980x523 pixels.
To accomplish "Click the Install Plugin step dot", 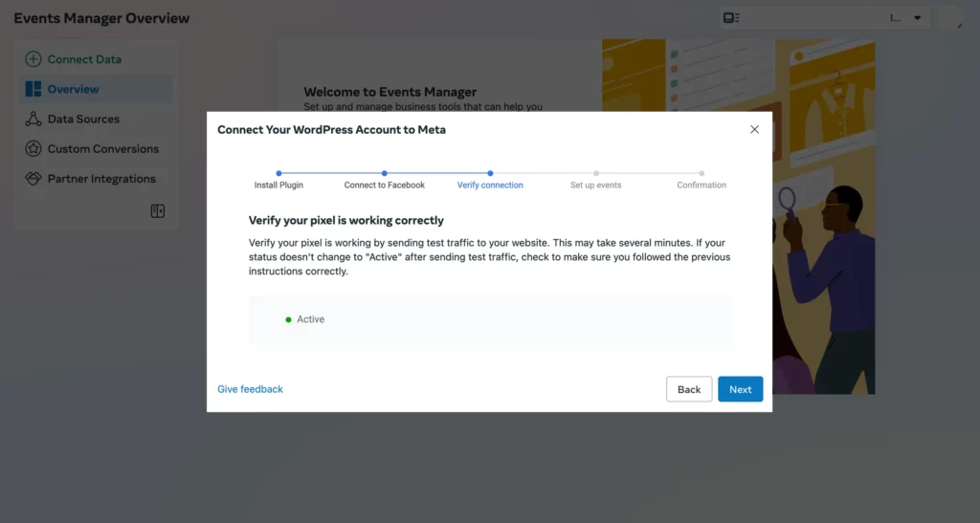I will point(278,173).
